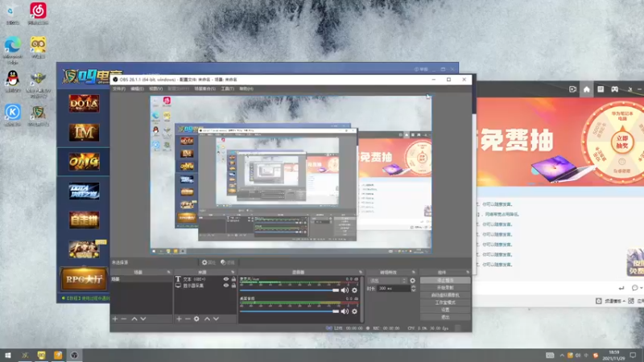Open the 场景集合(S) menu in OBS
The image size is (644, 362).
(x=204, y=88)
